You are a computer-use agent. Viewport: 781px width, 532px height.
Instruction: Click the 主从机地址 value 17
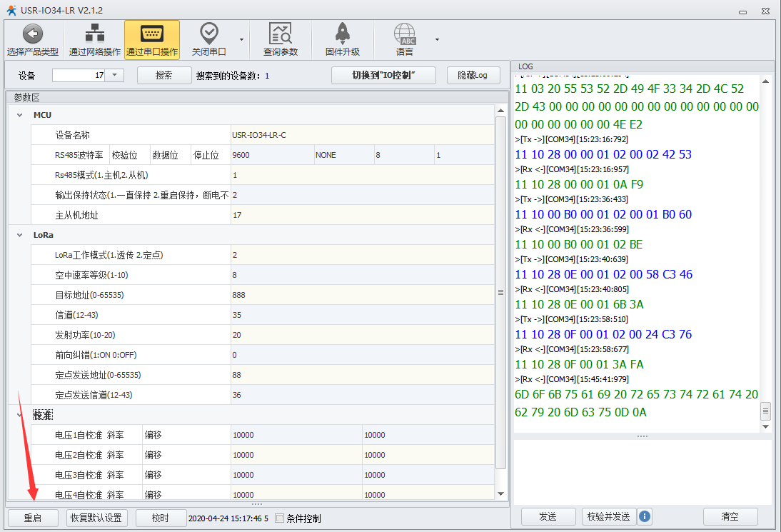tap(363, 215)
